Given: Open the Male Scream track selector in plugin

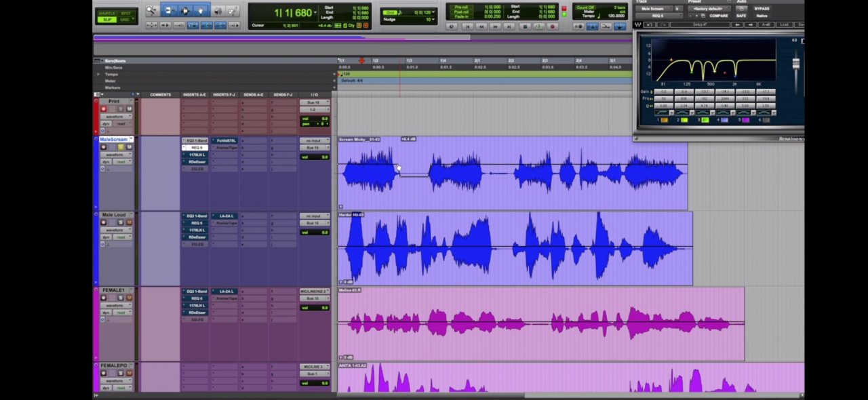Looking at the screenshot, I should (654, 9).
